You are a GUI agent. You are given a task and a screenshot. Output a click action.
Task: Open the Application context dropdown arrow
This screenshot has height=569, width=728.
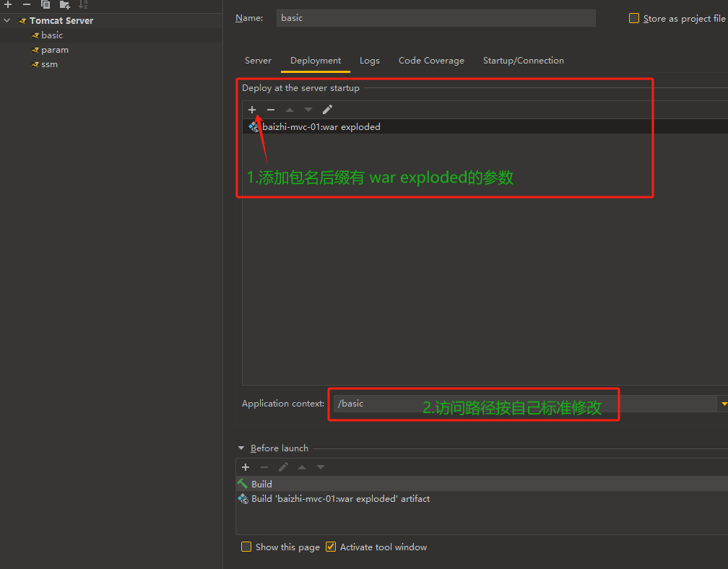(723, 404)
